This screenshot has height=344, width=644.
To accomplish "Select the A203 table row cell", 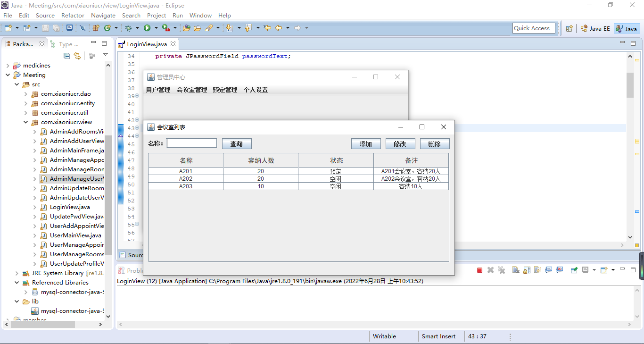I will (x=186, y=186).
